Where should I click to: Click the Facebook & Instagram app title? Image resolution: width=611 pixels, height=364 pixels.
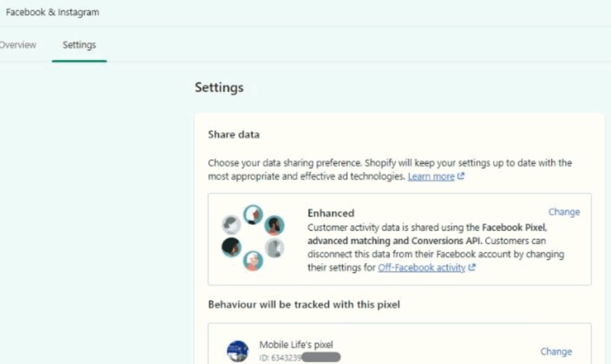[x=52, y=11]
